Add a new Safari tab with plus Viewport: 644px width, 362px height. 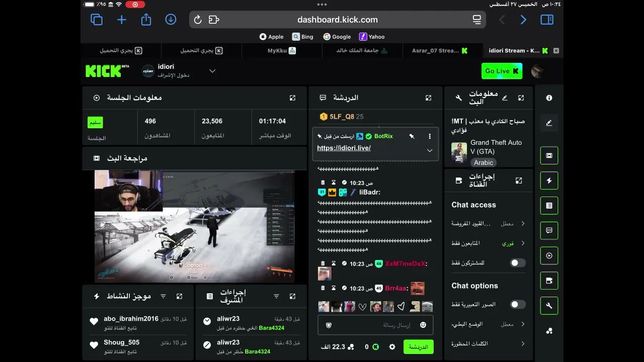tap(121, 20)
